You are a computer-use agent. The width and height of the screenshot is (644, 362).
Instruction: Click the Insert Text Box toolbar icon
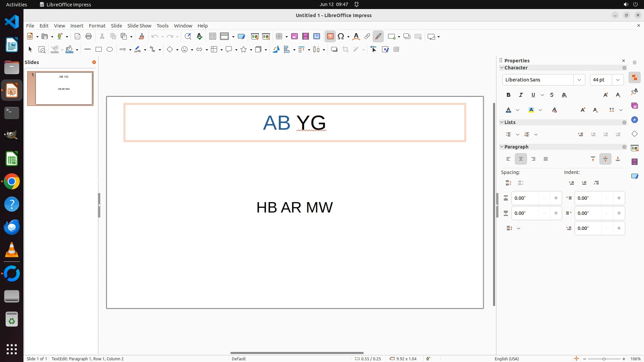[x=330, y=37]
